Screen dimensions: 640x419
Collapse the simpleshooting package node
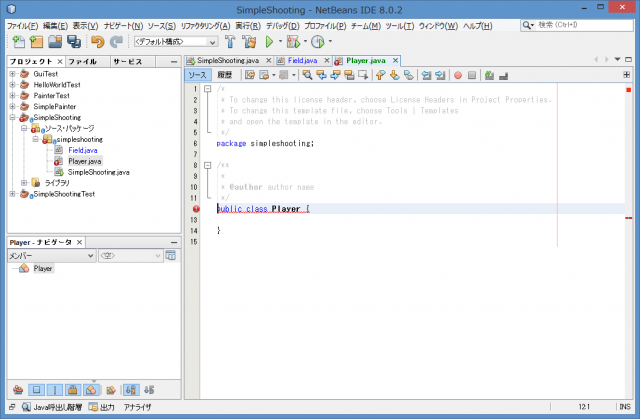[x=36, y=140]
